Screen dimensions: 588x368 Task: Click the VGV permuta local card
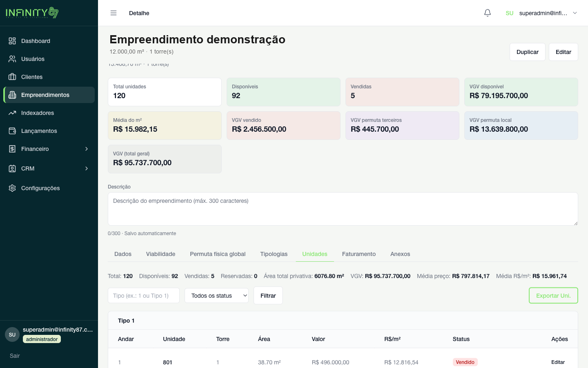(x=521, y=126)
